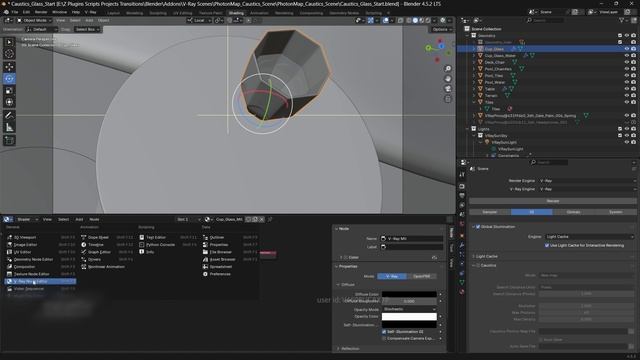Toggle Self-Illumination GI checkbox

(384, 332)
